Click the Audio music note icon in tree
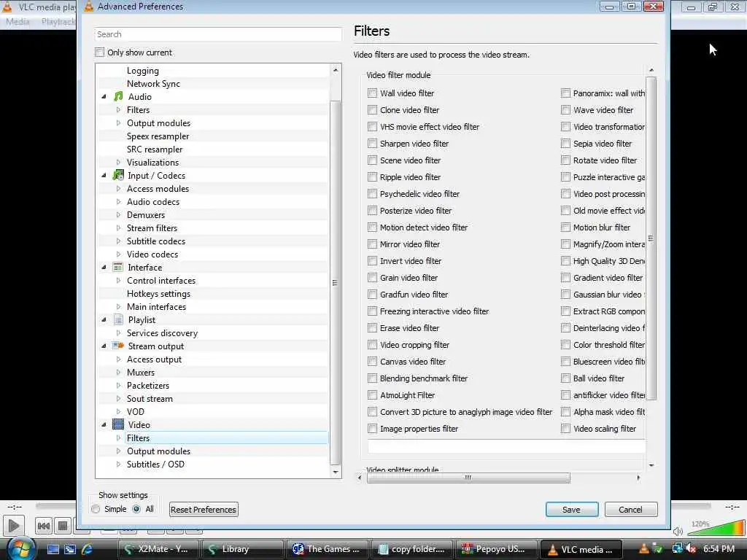The height and width of the screenshot is (560, 747). [x=118, y=97]
